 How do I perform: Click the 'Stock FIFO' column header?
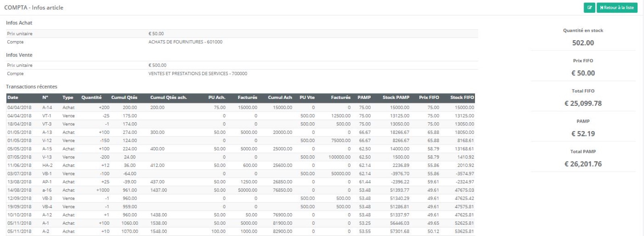pos(462,97)
